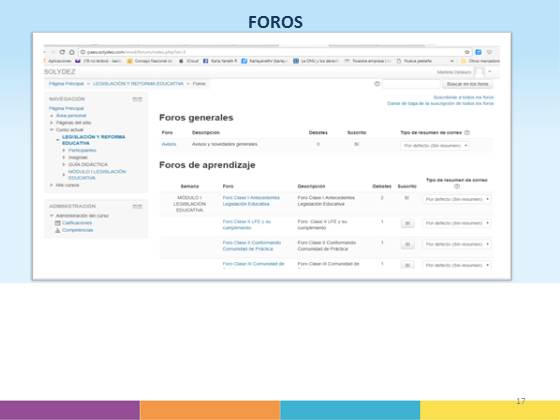
Task: Click the help icon beside forum search field
Action: [377, 84]
